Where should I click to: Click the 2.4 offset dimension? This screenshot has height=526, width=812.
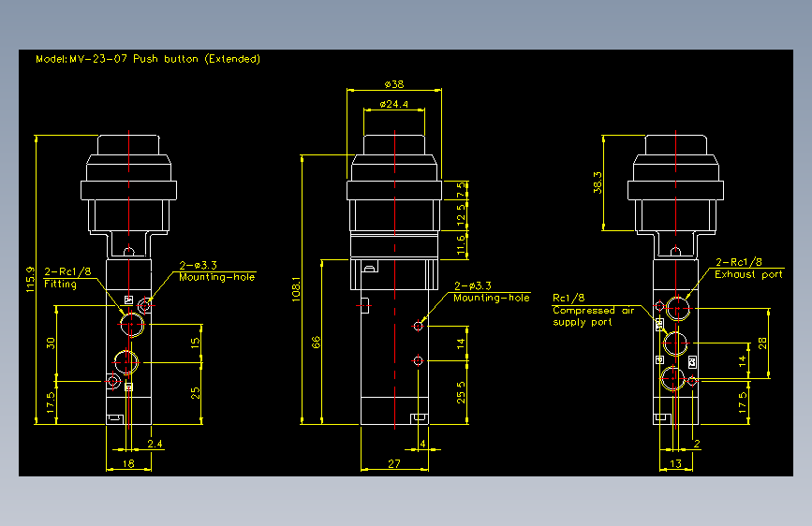155,444
